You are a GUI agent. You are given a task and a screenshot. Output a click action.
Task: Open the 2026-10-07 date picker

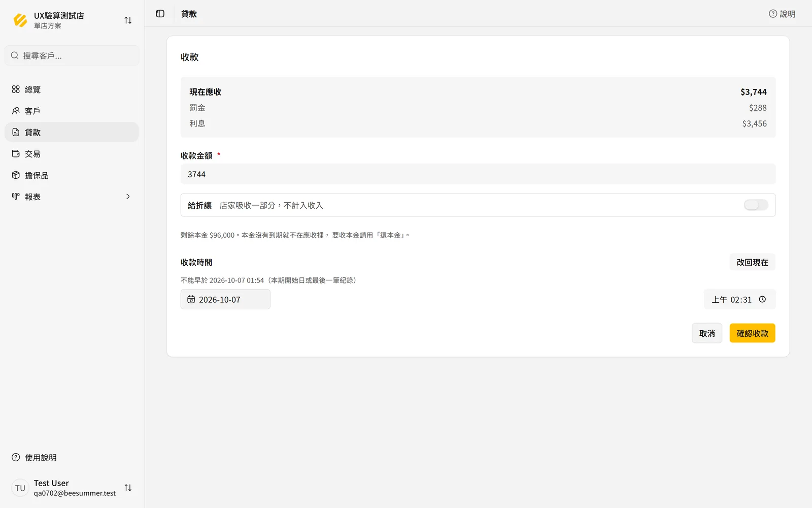click(225, 299)
